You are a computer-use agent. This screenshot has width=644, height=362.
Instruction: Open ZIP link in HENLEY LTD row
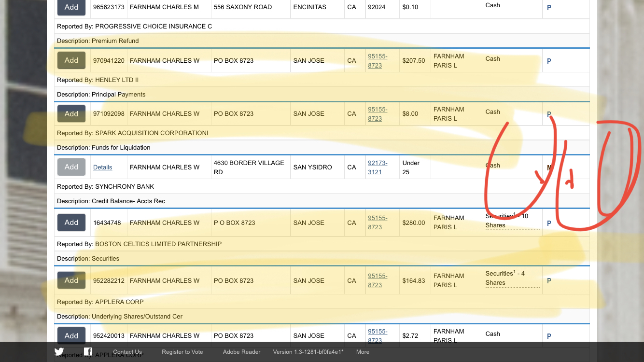[378, 60]
